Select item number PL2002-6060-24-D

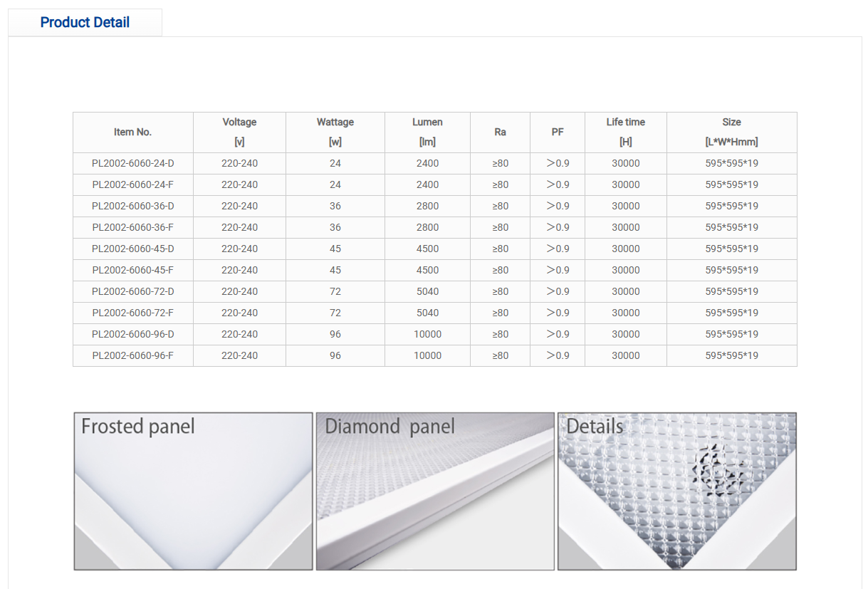[133, 163]
